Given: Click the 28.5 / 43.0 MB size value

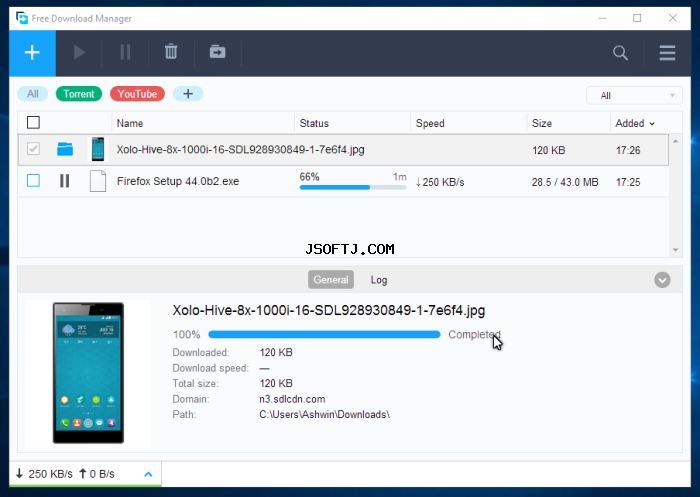Looking at the screenshot, I should pyautogui.click(x=565, y=182).
